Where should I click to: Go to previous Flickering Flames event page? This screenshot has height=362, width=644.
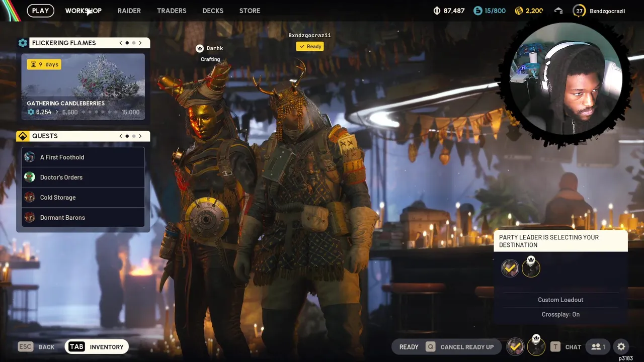pyautogui.click(x=121, y=43)
